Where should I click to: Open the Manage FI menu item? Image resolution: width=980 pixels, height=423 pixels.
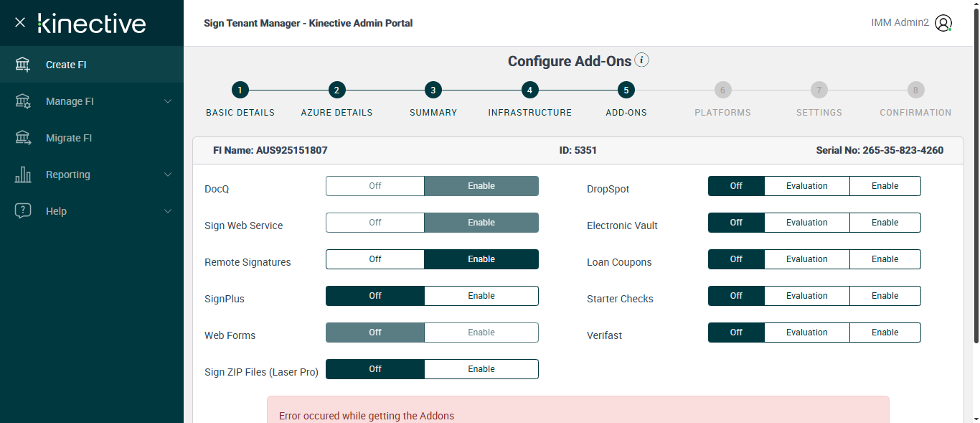(x=92, y=101)
